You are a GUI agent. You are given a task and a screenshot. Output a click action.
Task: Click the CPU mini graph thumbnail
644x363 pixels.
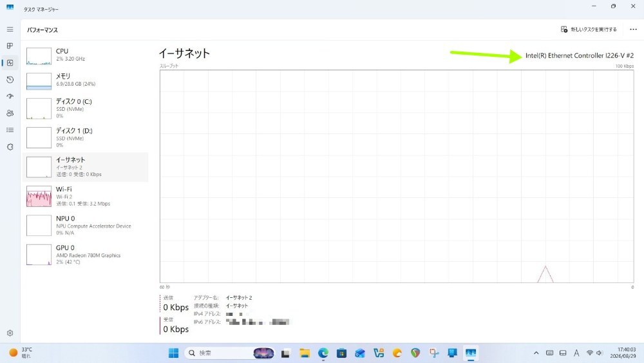click(x=39, y=56)
